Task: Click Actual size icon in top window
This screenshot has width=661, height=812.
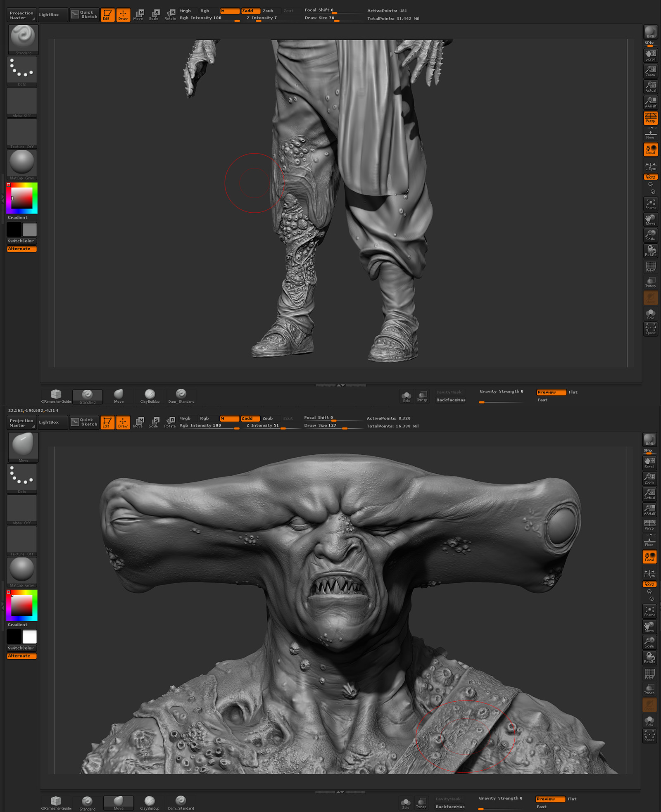Action: coord(651,87)
